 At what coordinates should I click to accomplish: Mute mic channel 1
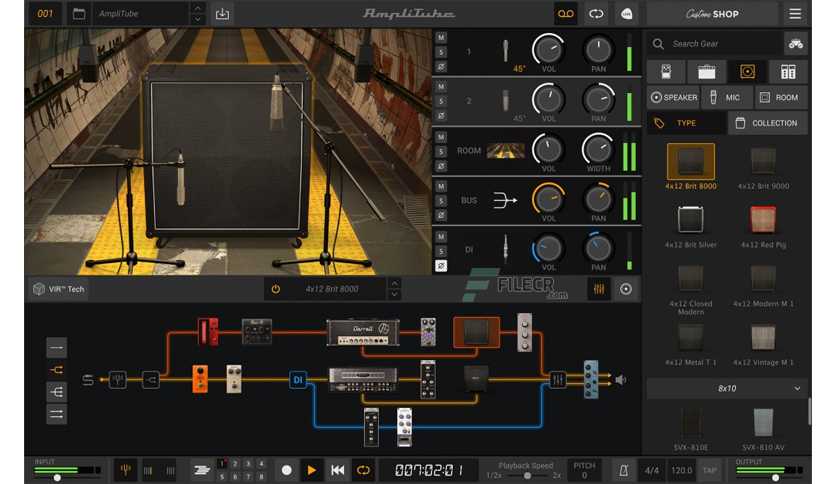tap(441, 38)
